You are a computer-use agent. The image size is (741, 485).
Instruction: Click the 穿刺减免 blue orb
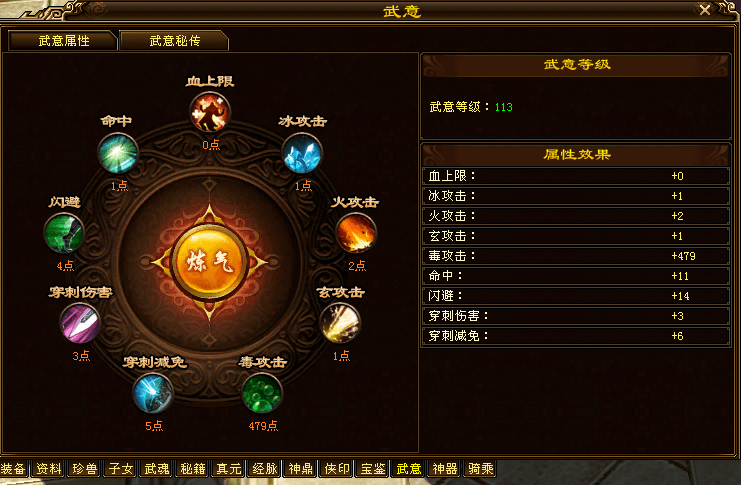[x=153, y=393]
